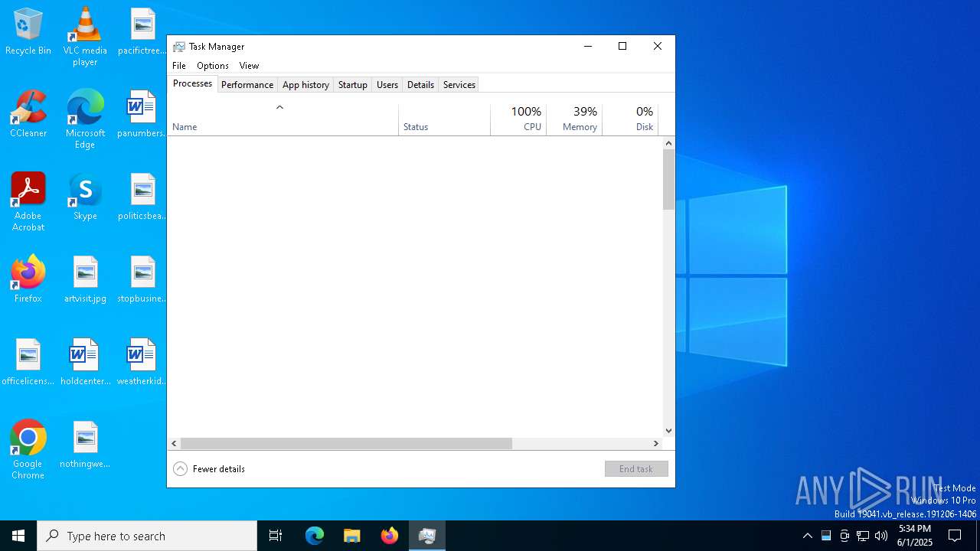Select the officelicens image file icon
This screenshot has width=980, height=551.
point(28,363)
